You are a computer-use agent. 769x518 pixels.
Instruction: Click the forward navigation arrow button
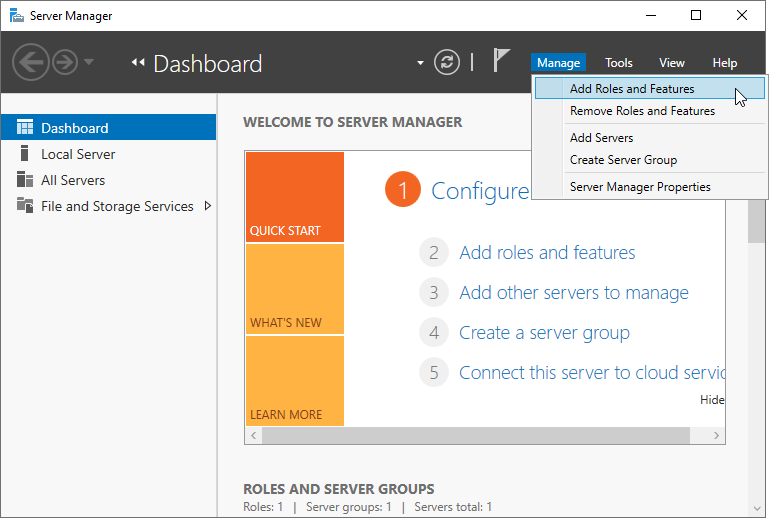(65, 62)
